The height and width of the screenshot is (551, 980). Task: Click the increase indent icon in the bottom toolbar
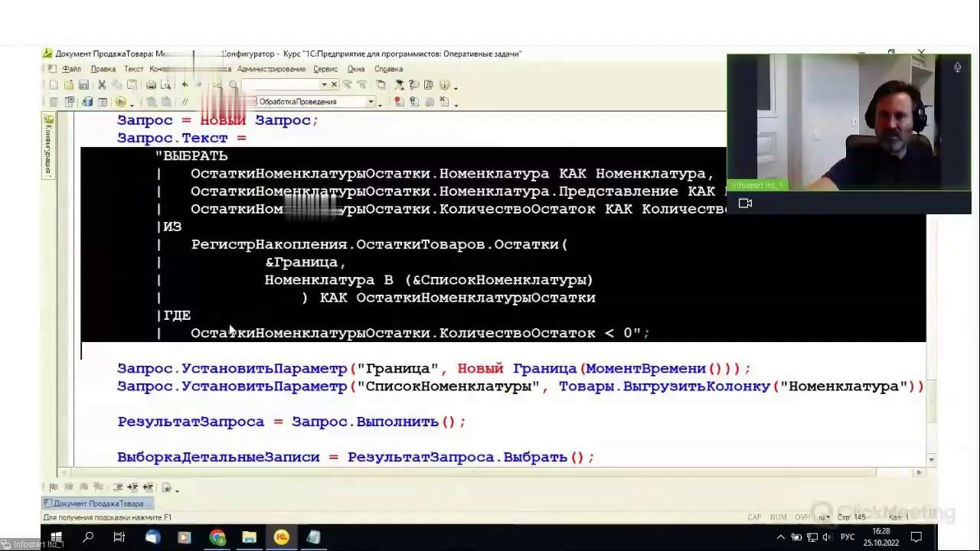(x=132, y=487)
